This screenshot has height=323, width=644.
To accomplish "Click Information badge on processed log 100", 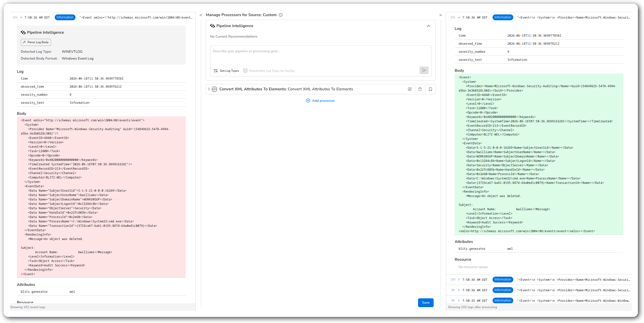I will [503, 280].
